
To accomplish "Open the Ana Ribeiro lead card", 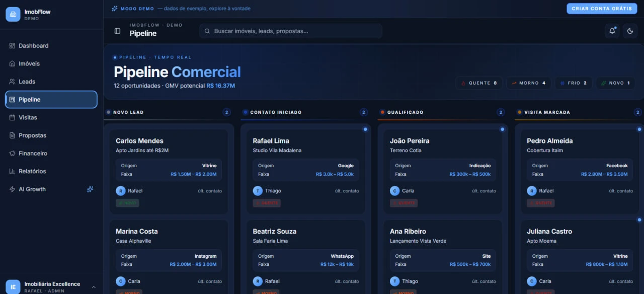I will (x=443, y=257).
